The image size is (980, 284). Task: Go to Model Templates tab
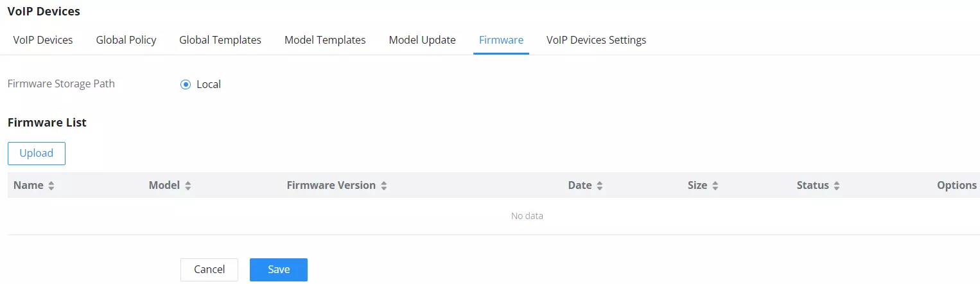tap(325, 40)
